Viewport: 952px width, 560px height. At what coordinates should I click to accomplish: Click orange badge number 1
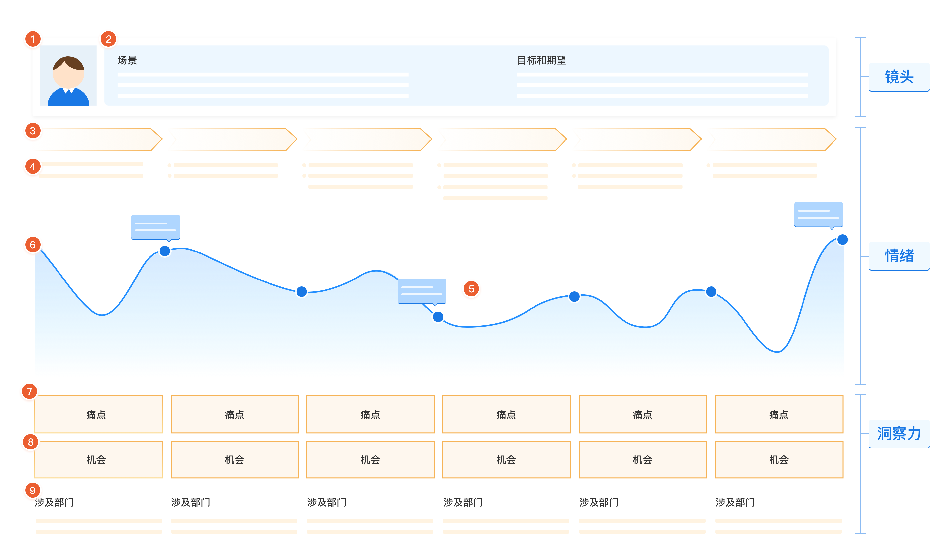pos(33,39)
